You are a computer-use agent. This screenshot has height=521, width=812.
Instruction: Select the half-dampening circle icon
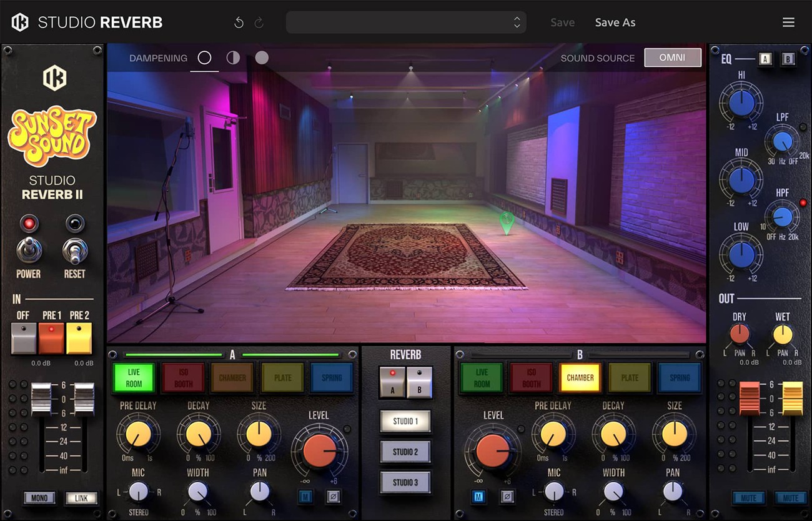tap(233, 57)
